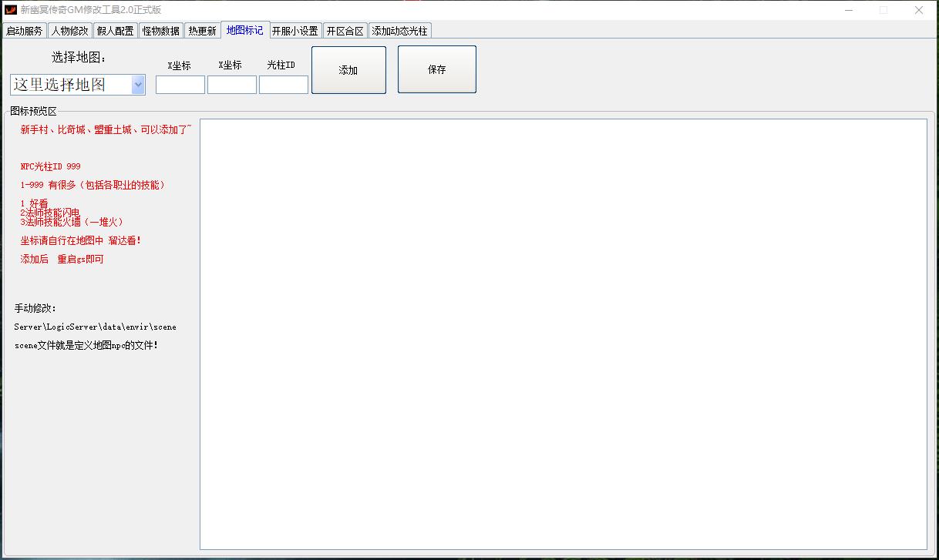
Task: Focus the second X坐标 input field
Action: [x=232, y=85]
